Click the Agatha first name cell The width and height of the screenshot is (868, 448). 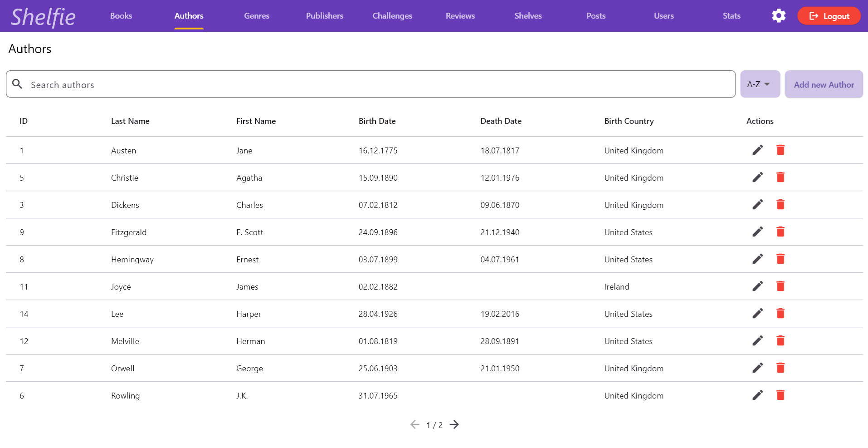[x=249, y=178]
